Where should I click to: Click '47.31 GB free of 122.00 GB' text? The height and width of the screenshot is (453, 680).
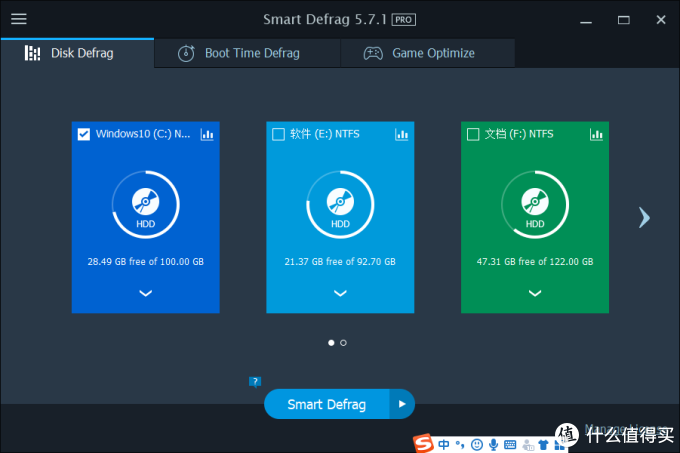pos(535,262)
